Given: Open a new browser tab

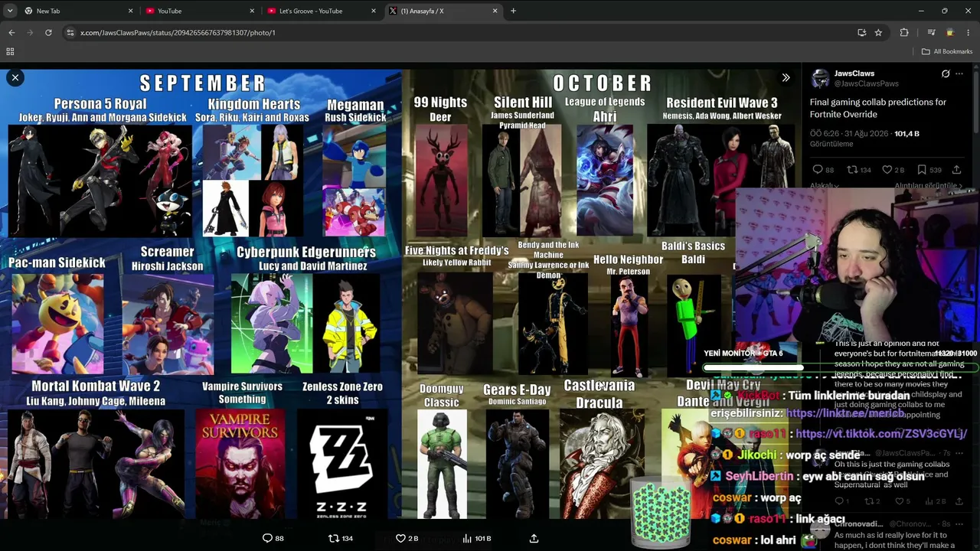Looking at the screenshot, I should coord(513,11).
